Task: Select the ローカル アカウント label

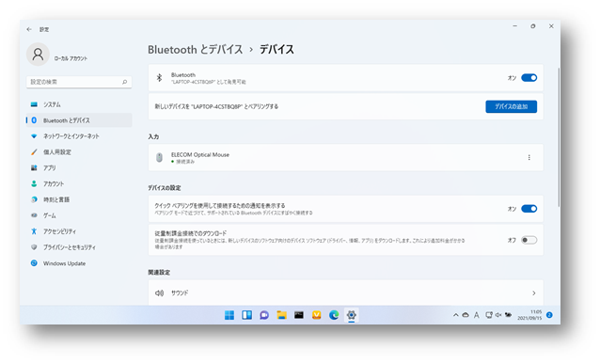Action: tap(71, 58)
